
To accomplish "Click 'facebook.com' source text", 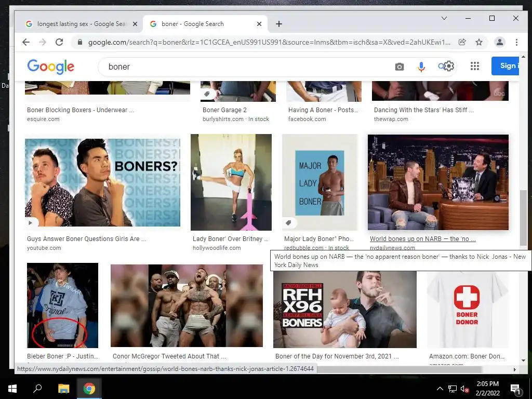I will (x=307, y=119).
